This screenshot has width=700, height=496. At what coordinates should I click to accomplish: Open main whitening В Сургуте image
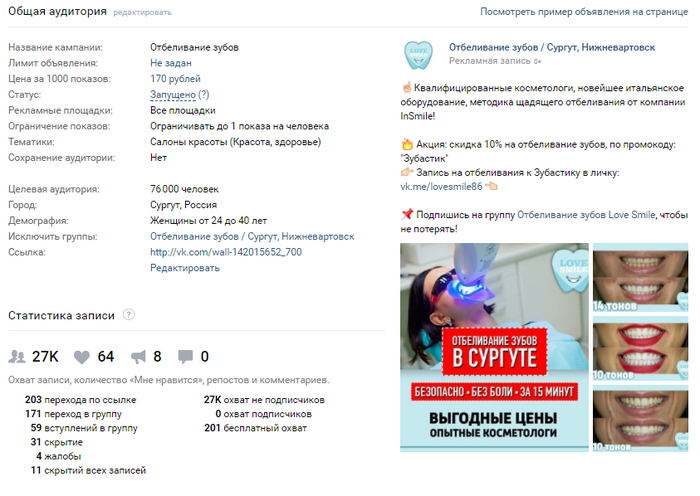click(494, 347)
